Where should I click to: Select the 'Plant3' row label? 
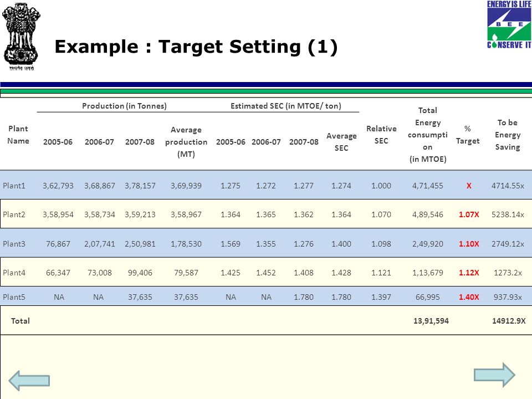[14, 244]
